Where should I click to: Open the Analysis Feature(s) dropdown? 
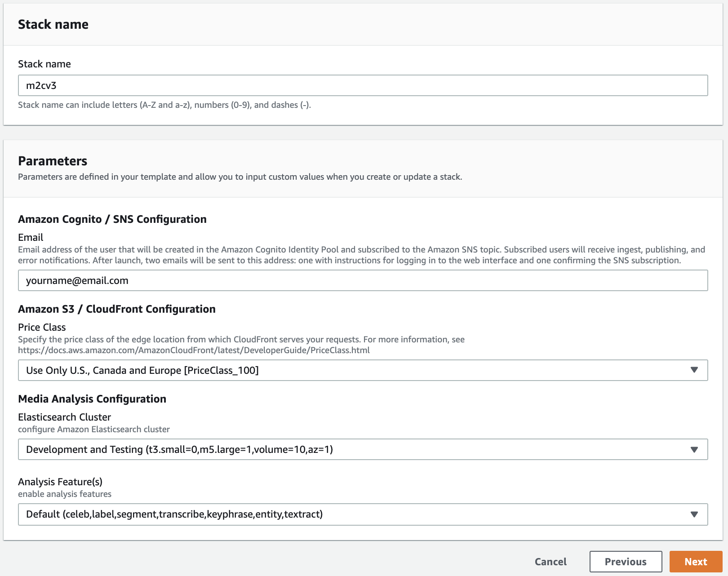pos(363,514)
